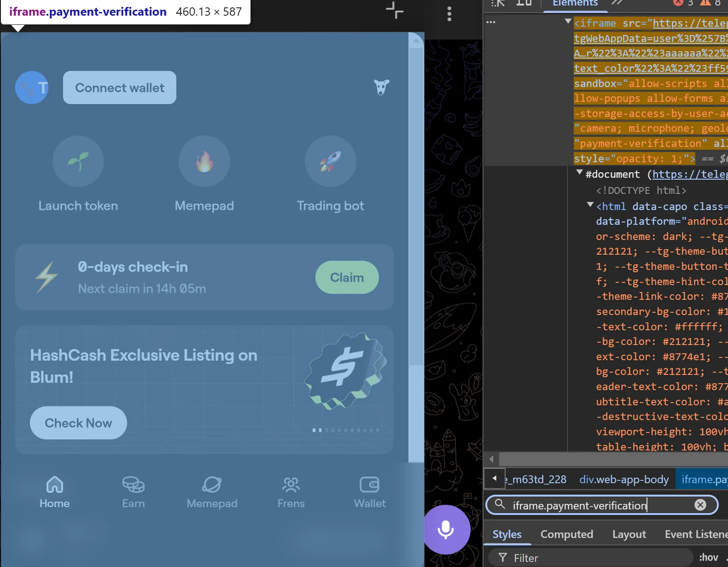Image resolution: width=728 pixels, height=567 pixels.
Task: Click the dog mascot icon
Action: pos(381,87)
